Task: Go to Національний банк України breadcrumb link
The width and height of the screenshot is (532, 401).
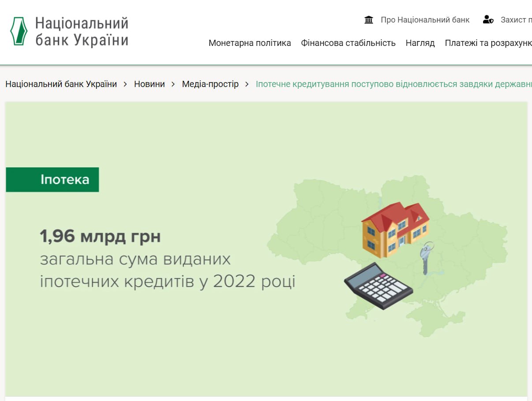Action: (x=61, y=84)
